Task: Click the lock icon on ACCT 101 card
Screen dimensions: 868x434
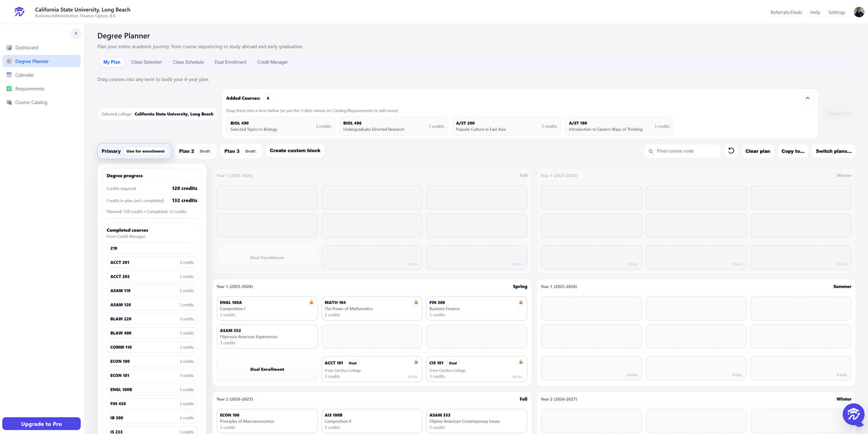Action: 416,362
